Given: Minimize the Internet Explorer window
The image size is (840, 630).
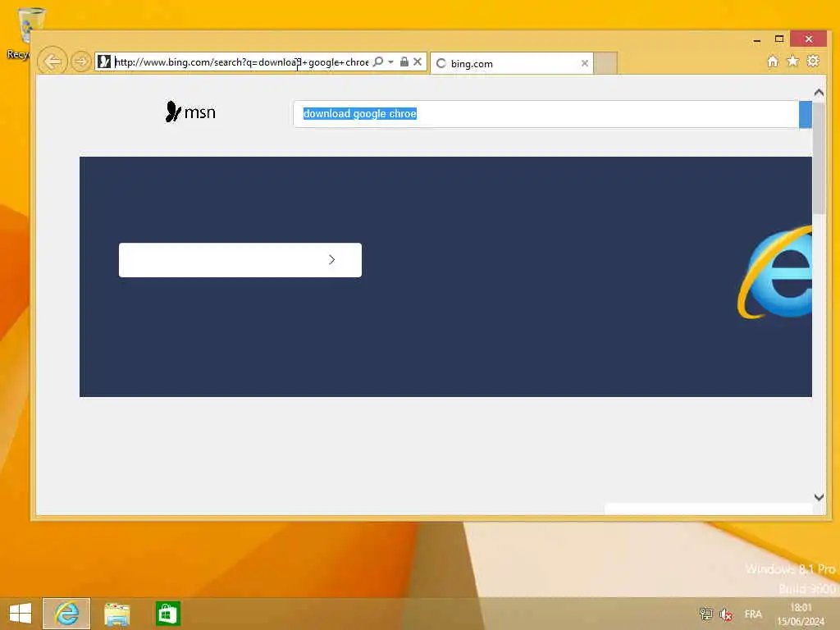Looking at the screenshot, I should click(x=756, y=39).
